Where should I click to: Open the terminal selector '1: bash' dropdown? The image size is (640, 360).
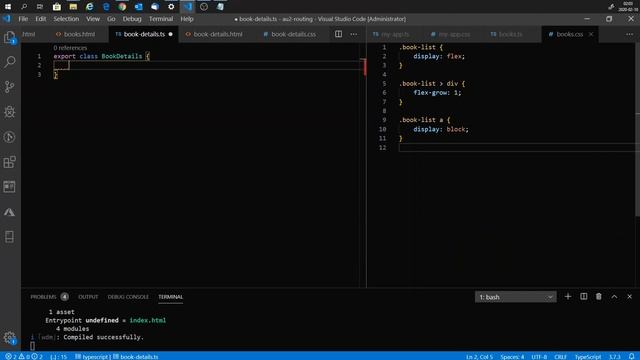516,297
